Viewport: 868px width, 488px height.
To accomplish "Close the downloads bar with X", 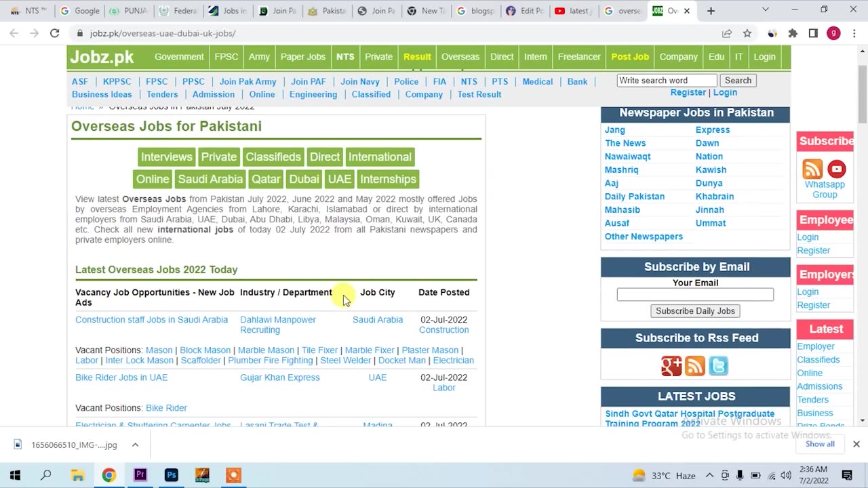I will (x=856, y=444).
